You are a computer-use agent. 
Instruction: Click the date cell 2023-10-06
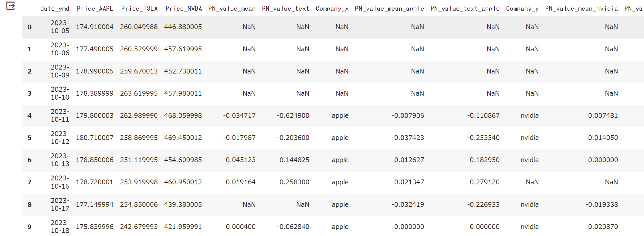(60, 49)
